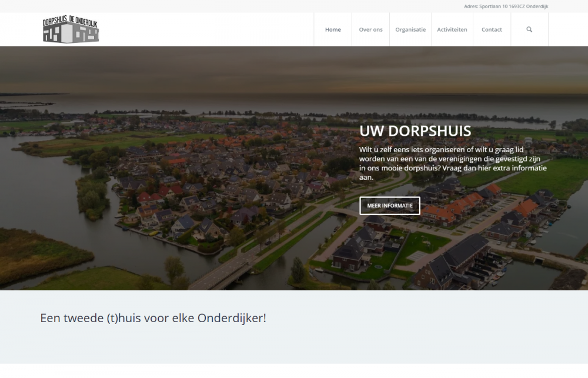Select Activiteiten in the navigation
The image size is (588, 378).
452,29
